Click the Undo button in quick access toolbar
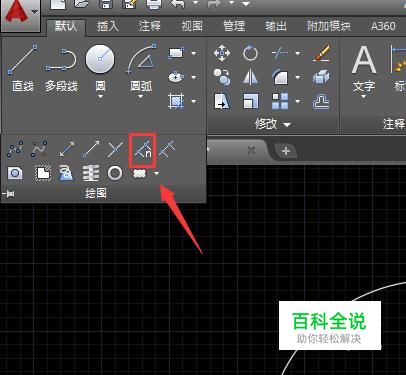The height and width of the screenshot is (375, 406). tap(178, 4)
